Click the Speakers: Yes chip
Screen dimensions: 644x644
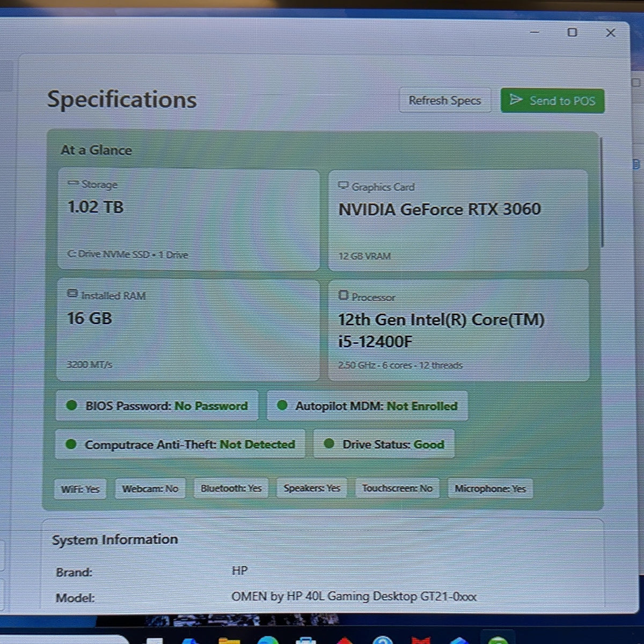(x=312, y=488)
